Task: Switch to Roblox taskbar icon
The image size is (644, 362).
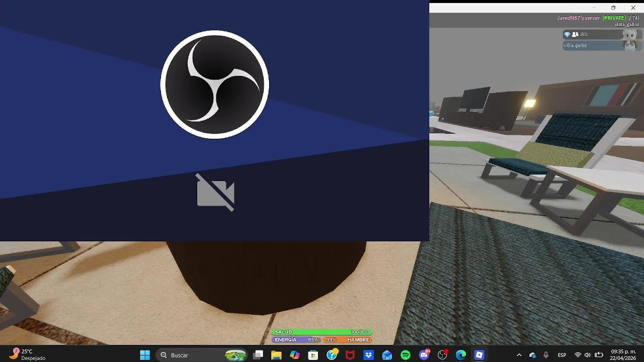Action: coord(479,355)
